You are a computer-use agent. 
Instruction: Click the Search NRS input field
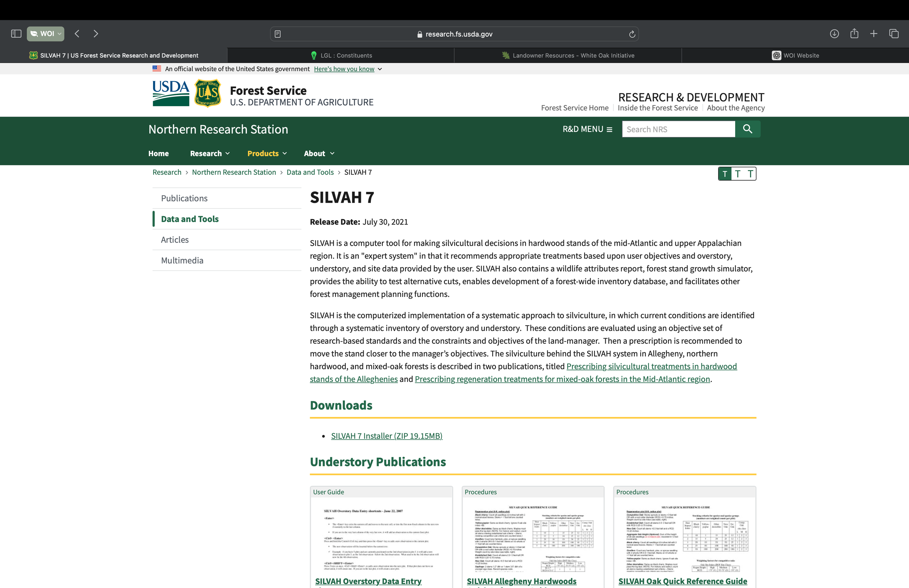point(678,129)
